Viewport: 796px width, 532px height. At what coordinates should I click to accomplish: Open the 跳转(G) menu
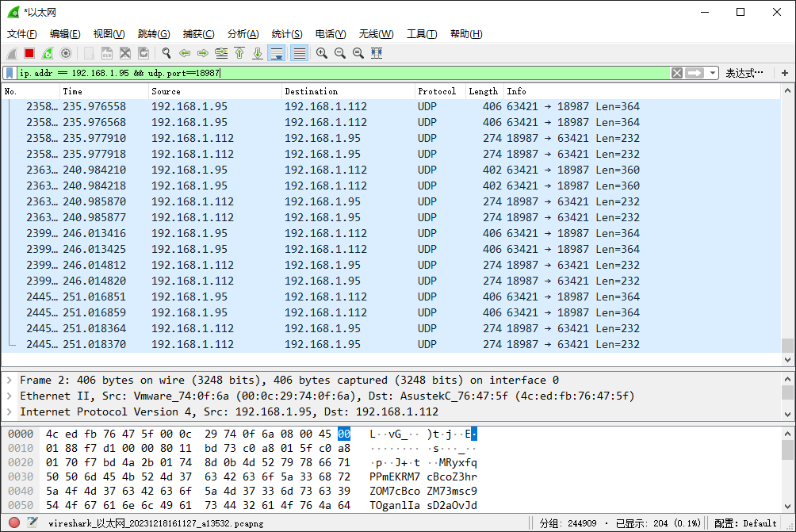154,33
